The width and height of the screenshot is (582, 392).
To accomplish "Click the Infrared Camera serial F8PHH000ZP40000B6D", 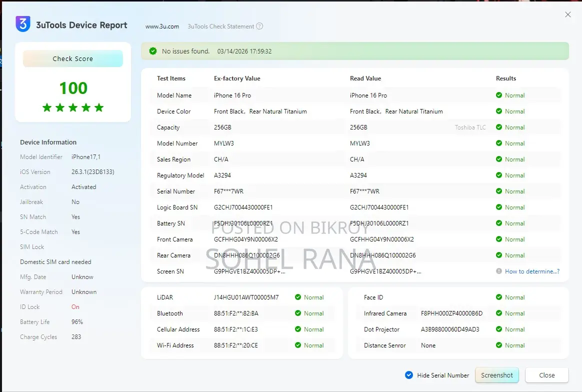I will 451,313.
